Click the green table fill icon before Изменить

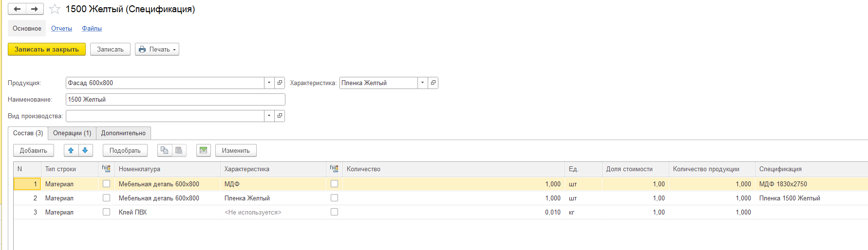[x=204, y=150]
